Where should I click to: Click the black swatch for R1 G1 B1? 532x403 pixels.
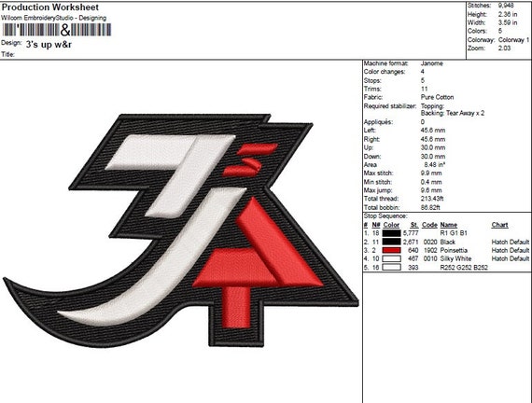tap(391, 233)
